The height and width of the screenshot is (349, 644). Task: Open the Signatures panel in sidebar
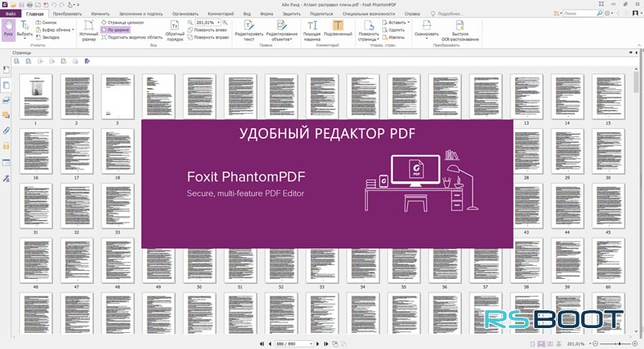tap(6, 178)
